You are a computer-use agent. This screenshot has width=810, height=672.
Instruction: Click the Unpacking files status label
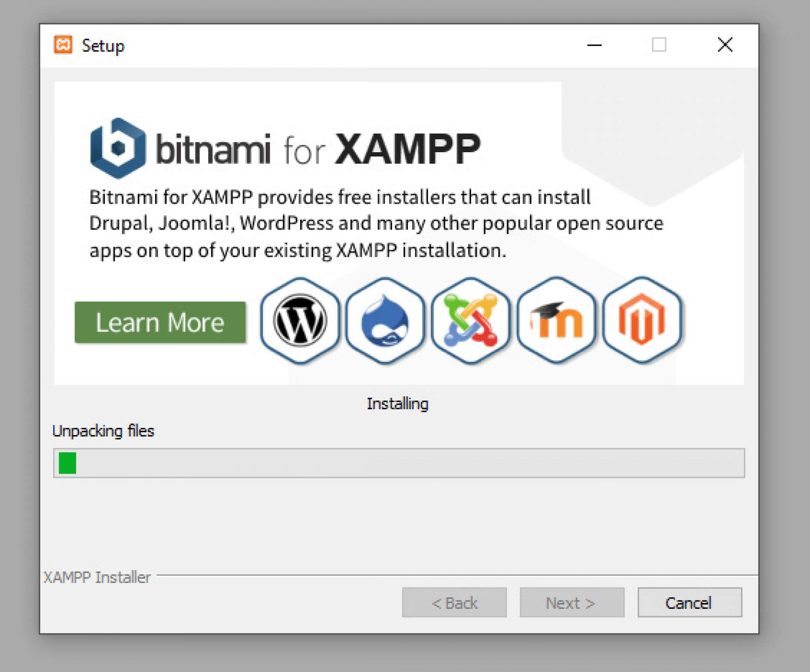coord(103,431)
